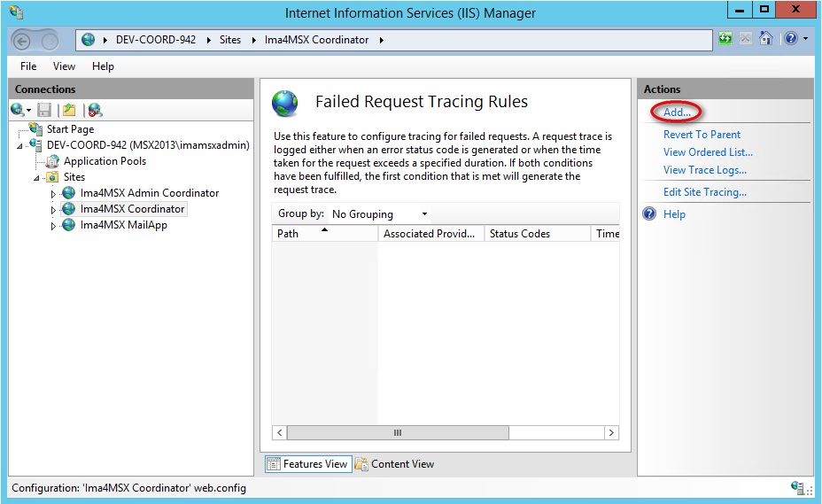Click the Home icon in address toolbar
The width and height of the screenshot is (822, 504).
click(766, 38)
